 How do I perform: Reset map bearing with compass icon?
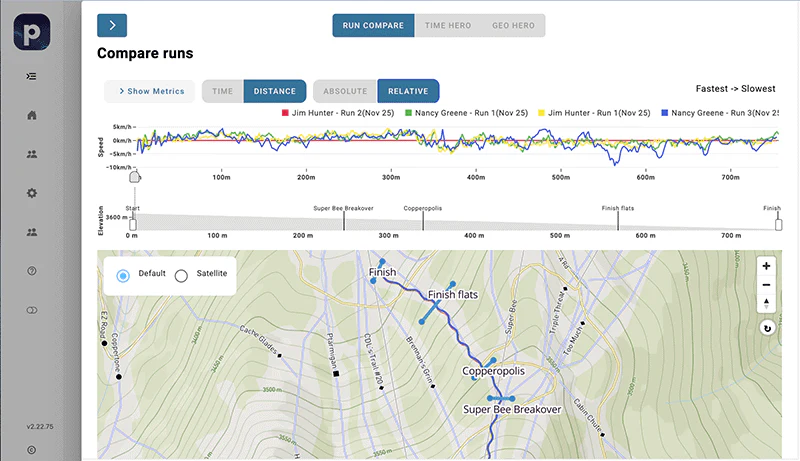click(766, 302)
